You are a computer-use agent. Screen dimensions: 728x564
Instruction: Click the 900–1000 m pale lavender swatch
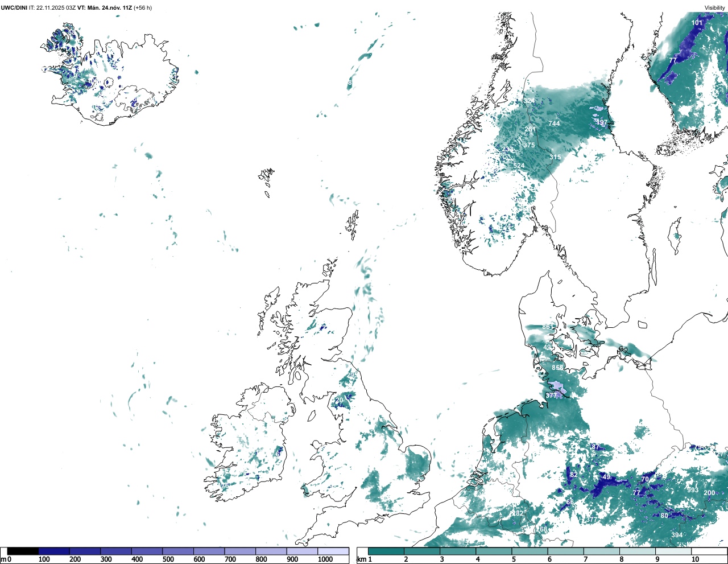point(302,551)
